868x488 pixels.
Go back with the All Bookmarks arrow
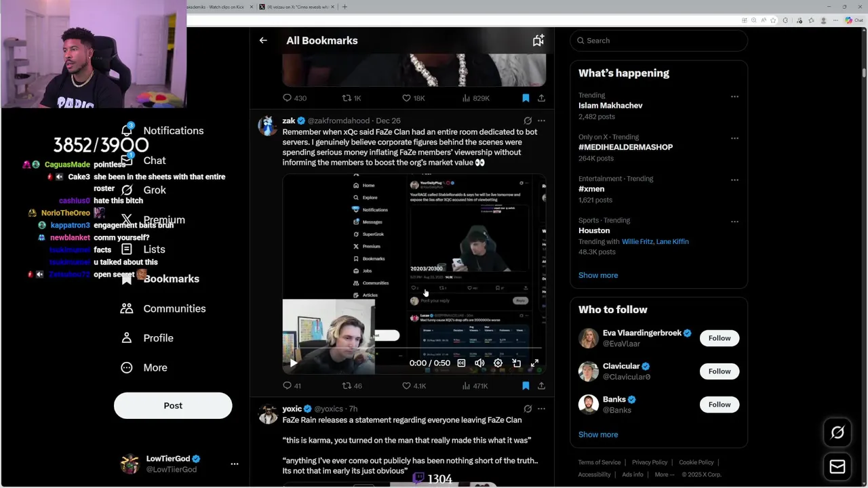[263, 41]
